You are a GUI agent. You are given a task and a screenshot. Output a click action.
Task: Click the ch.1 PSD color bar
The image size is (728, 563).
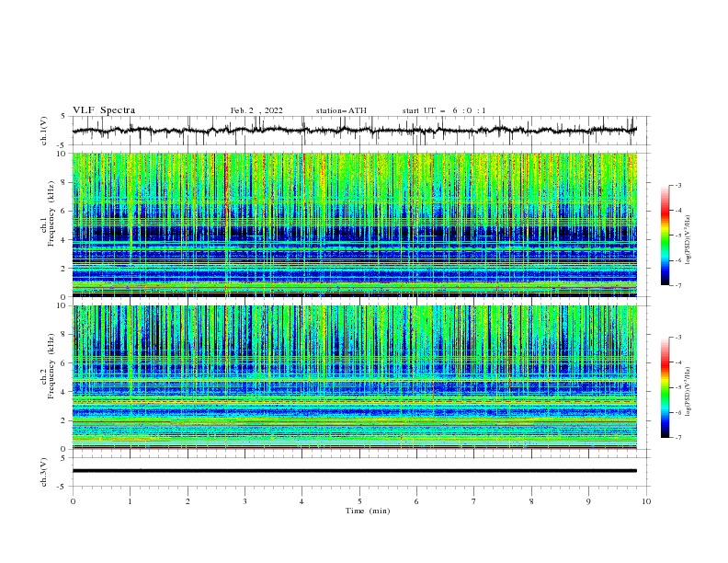click(665, 236)
